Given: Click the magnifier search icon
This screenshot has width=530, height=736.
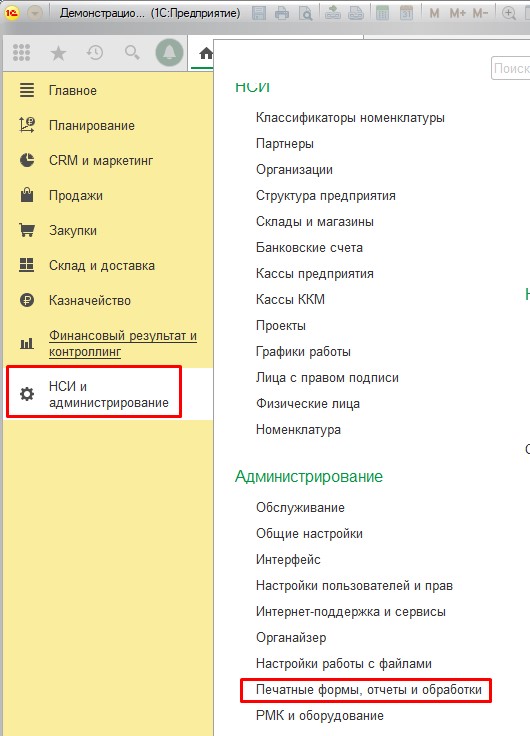Looking at the screenshot, I should pyautogui.click(x=132, y=53).
